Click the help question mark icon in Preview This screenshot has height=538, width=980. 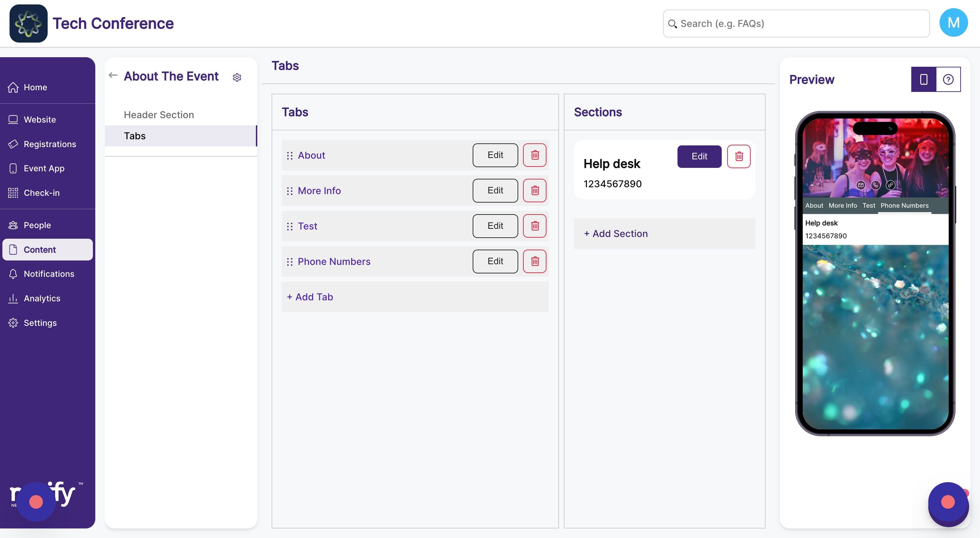[948, 79]
